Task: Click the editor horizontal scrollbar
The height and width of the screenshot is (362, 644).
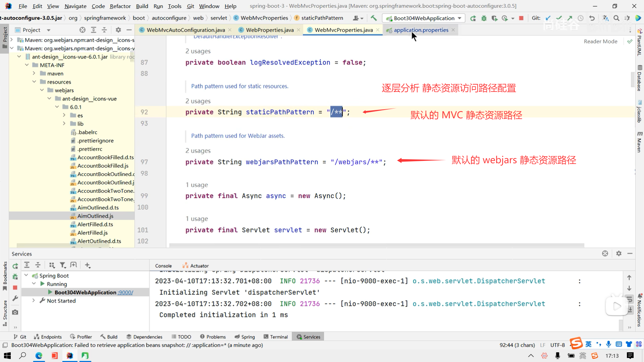Action: click(x=376, y=245)
